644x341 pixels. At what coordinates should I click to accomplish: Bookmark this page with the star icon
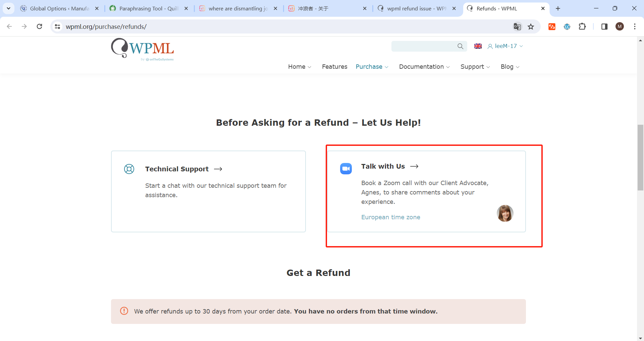[x=531, y=26]
